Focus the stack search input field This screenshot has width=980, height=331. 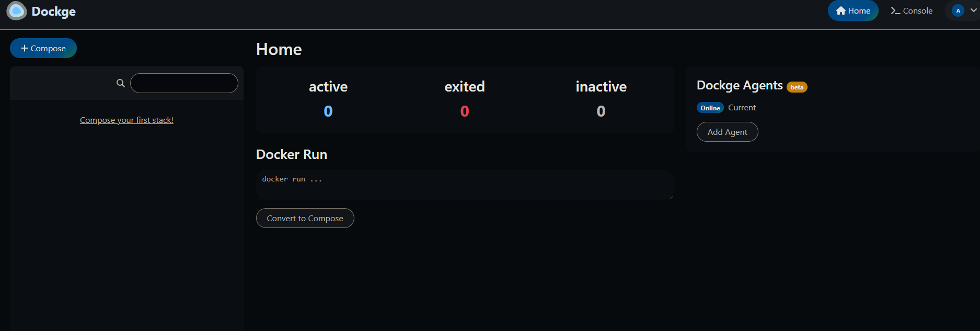pyautogui.click(x=184, y=83)
